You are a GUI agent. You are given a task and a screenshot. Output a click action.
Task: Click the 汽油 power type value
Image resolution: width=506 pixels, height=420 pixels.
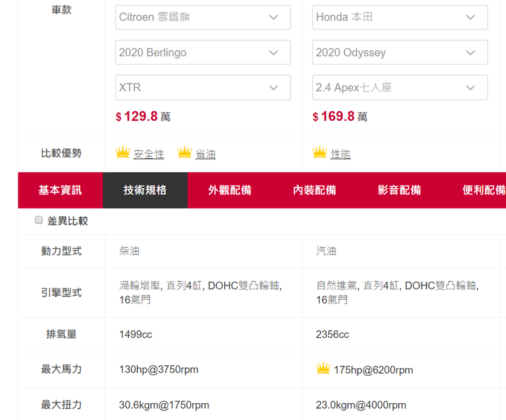(x=326, y=251)
